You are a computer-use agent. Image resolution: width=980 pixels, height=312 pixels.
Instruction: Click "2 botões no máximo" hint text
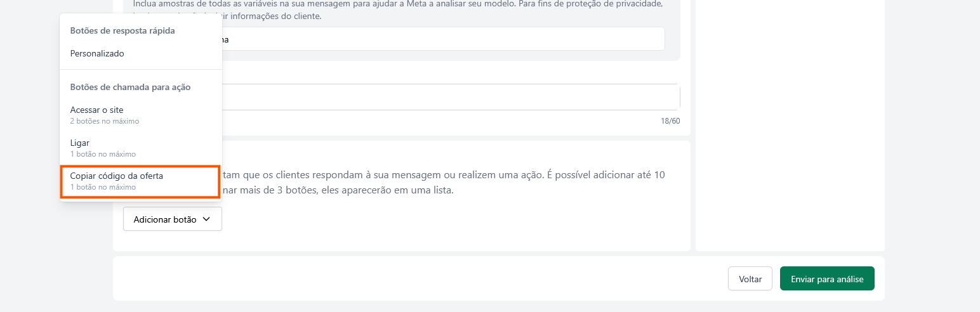coord(105,121)
